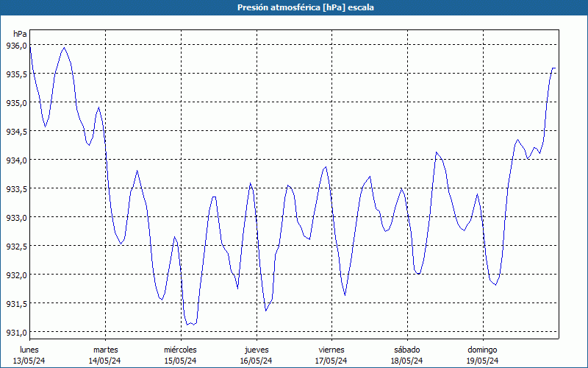Click the 'martes' day label
This screenshot has height=368, width=588.
(105, 350)
